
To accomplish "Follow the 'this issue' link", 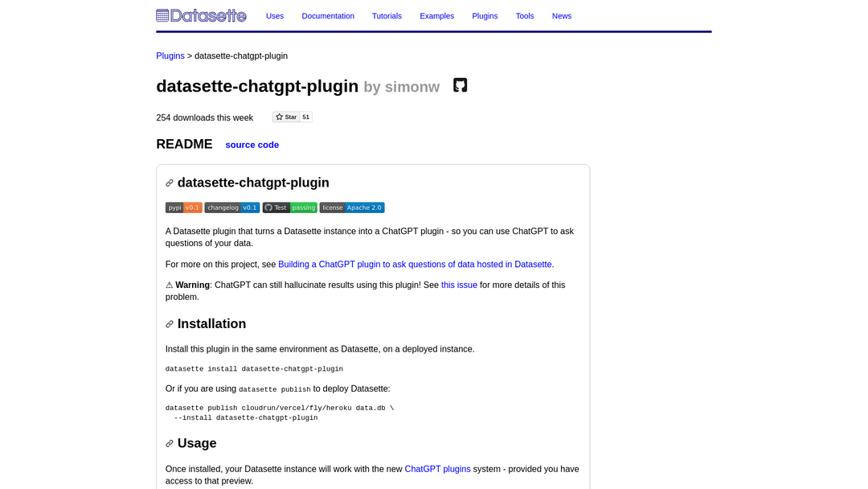I will [459, 286].
